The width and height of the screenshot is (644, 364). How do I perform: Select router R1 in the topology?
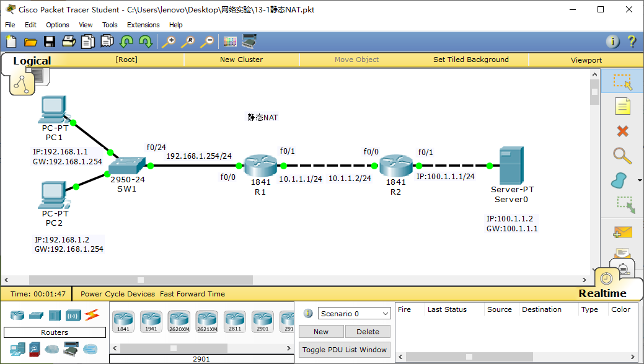pos(260,166)
